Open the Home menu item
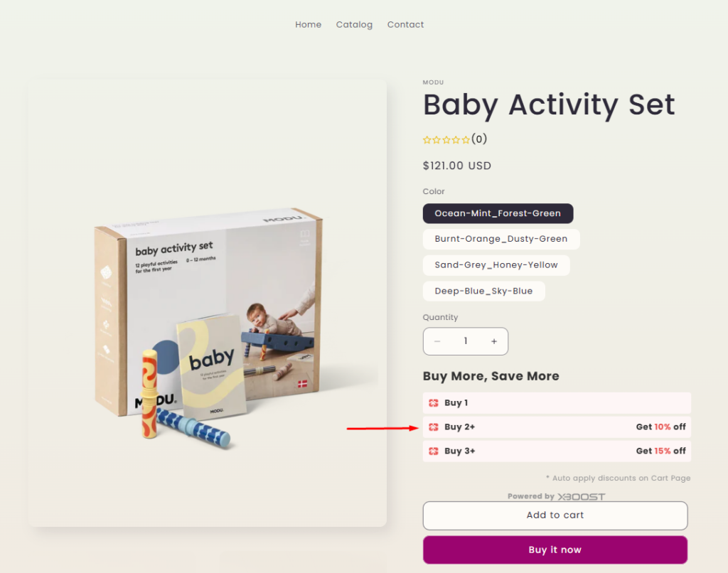Image resolution: width=728 pixels, height=573 pixels. pos(309,25)
